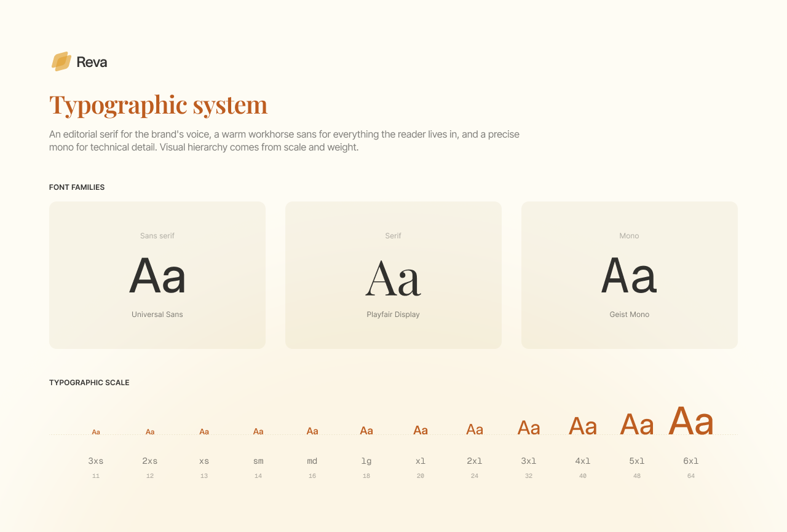The width and height of the screenshot is (787, 532).
Task: Click the size value 14
Action: pos(258,476)
